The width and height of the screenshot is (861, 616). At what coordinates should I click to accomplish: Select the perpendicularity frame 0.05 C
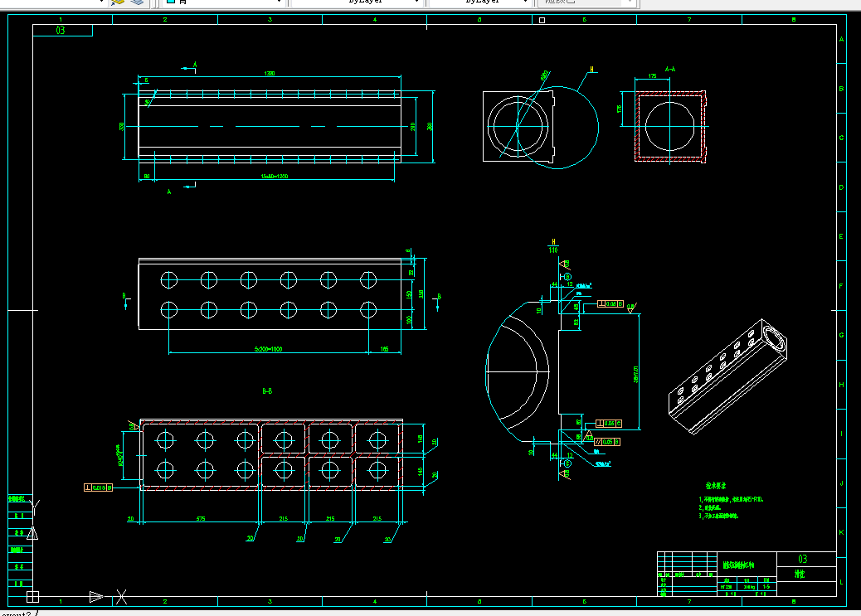point(609,424)
